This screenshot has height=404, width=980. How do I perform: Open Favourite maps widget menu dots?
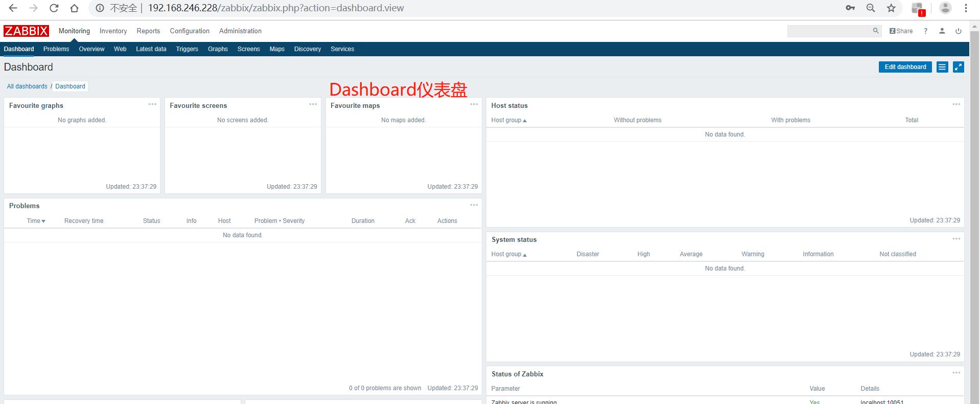point(474,104)
